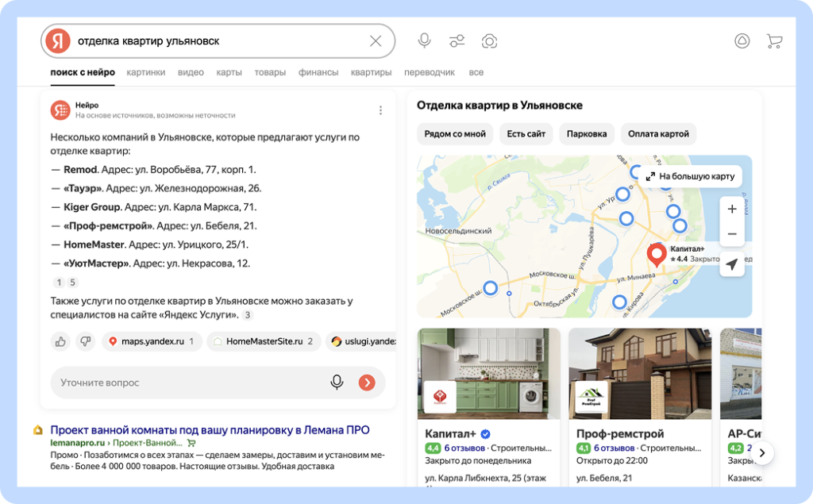
Task: Zoom in on the map
Action: (x=731, y=209)
